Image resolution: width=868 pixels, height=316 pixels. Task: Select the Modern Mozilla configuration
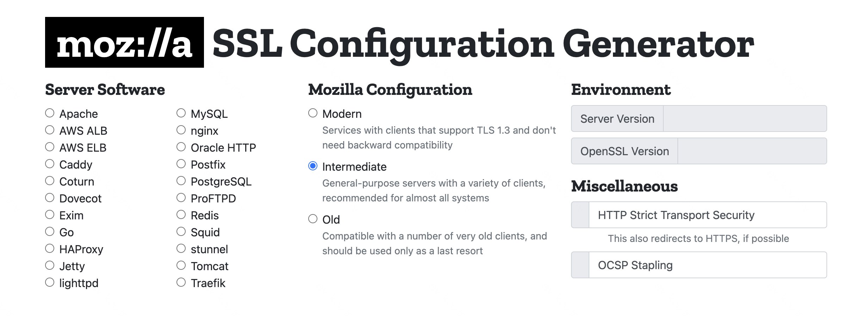pos(313,113)
